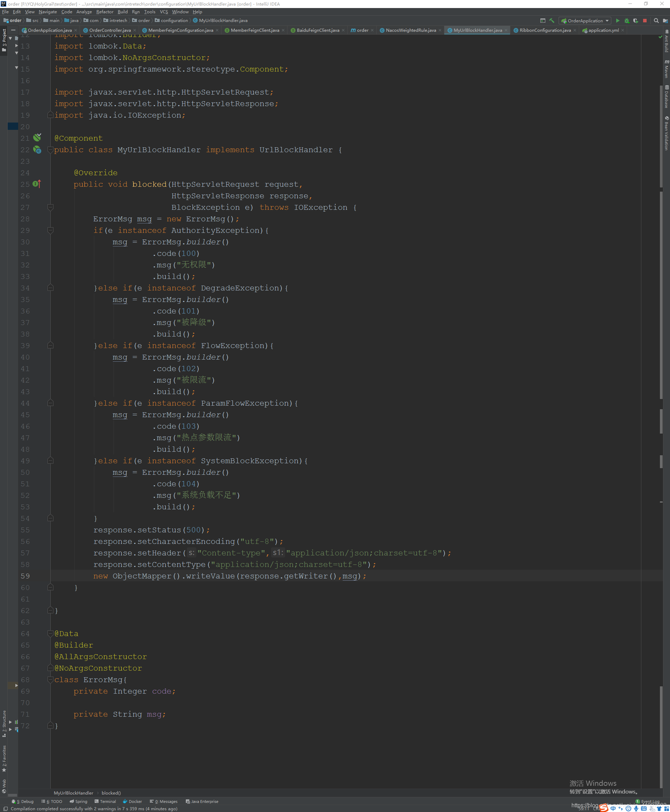
Task: Click the Sogou microphone voice input icon
Action: click(636, 809)
